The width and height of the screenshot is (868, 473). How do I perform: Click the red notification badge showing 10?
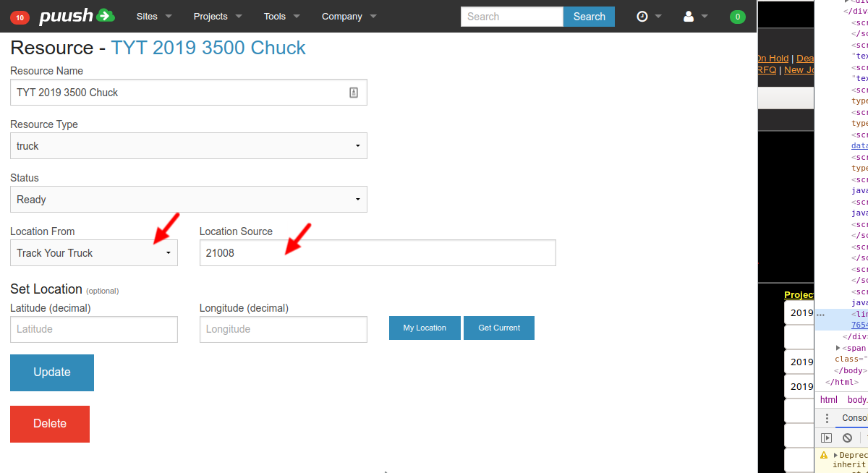click(x=20, y=17)
